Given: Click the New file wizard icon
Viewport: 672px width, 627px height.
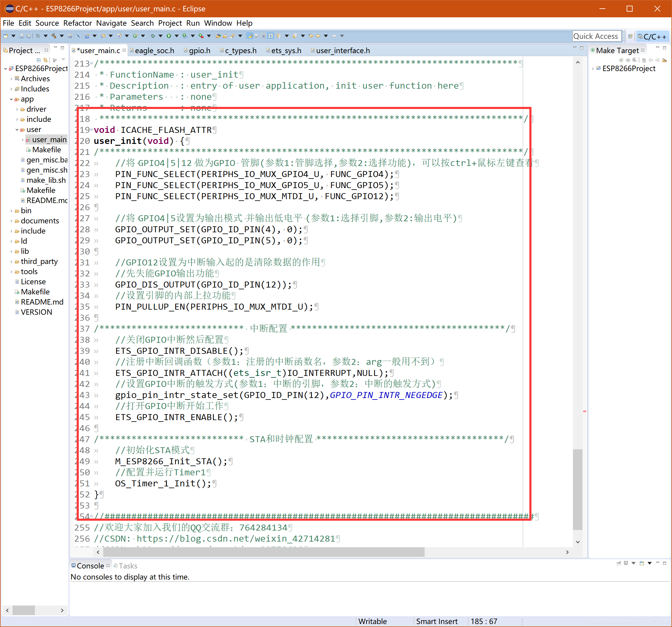Looking at the screenshot, I should point(6,36).
